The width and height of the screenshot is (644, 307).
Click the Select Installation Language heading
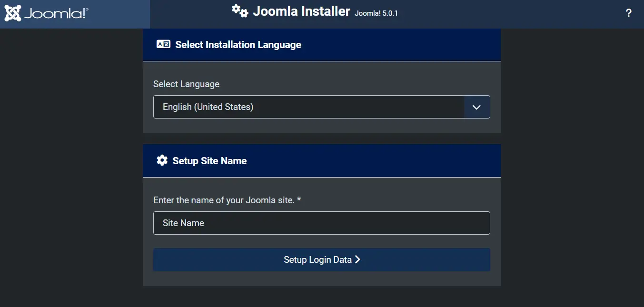[x=238, y=45]
